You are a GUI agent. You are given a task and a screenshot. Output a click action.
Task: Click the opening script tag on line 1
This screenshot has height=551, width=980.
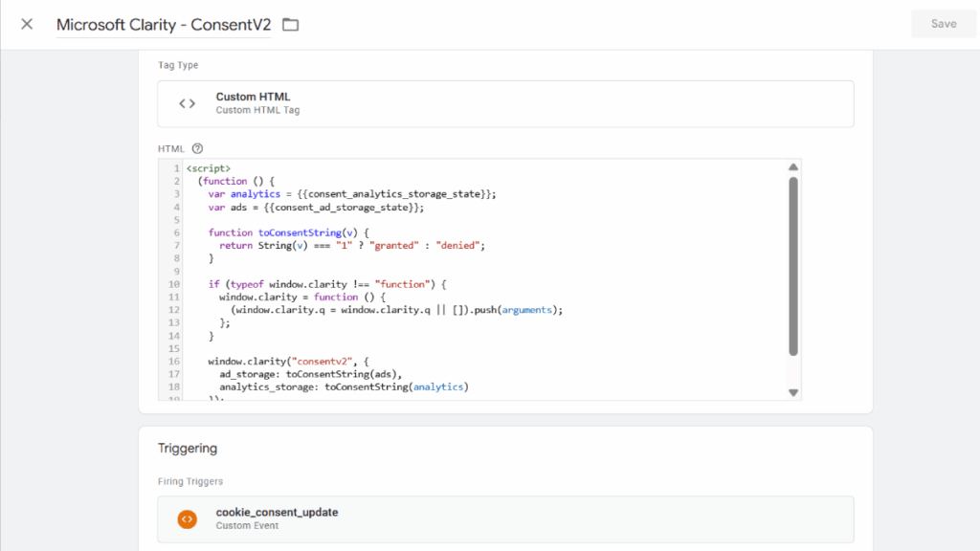coord(208,168)
